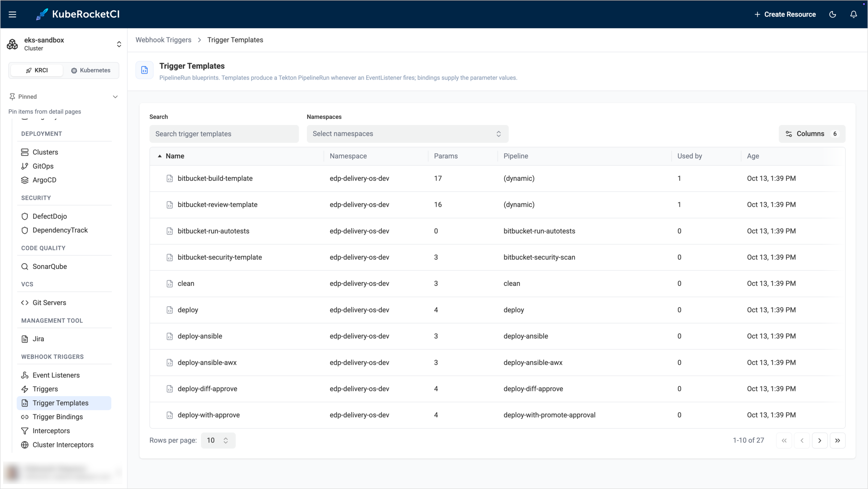The width and height of the screenshot is (868, 489).
Task: Open bitbucket-review-template row
Action: point(497,205)
